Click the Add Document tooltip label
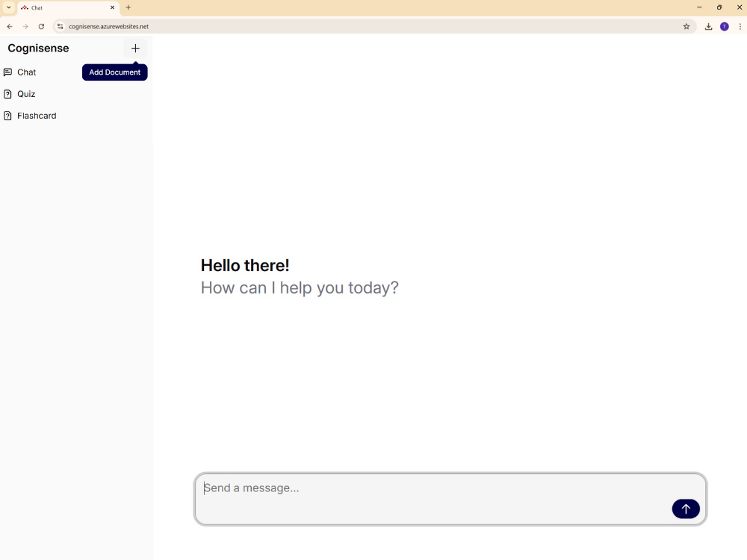The image size is (747, 560). point(115,72)
